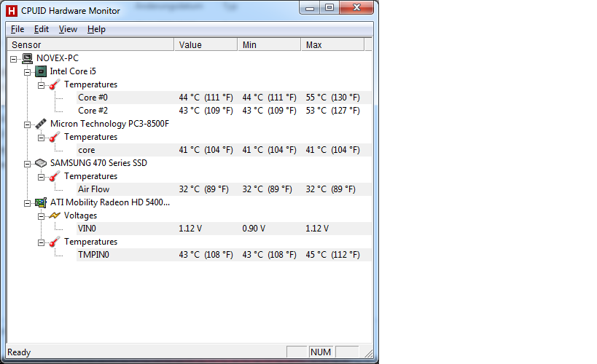Select SAMSUNG 470 Series SSD label
Image resolution: width=597 pixels, height=364 pixels.
(x=98, y=163)
